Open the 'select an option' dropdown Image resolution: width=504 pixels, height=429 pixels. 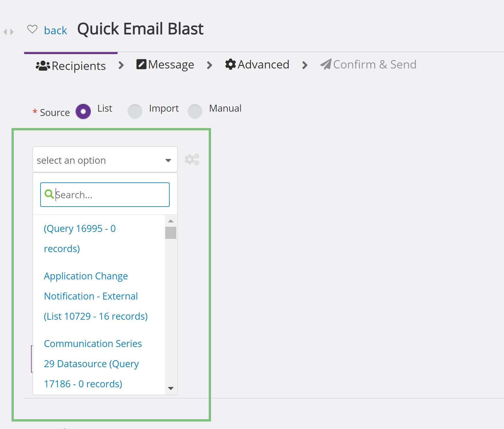(x=105, y=160)
